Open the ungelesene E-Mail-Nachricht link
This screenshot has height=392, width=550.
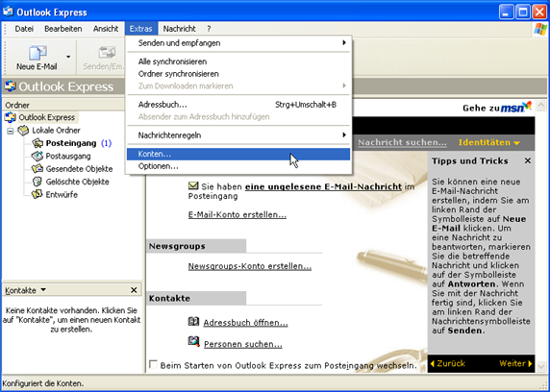[x=323, y=187]
